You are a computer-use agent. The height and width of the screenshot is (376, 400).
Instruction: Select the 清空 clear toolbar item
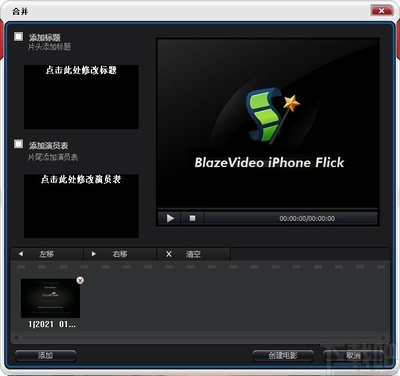(x=194, y=254)
